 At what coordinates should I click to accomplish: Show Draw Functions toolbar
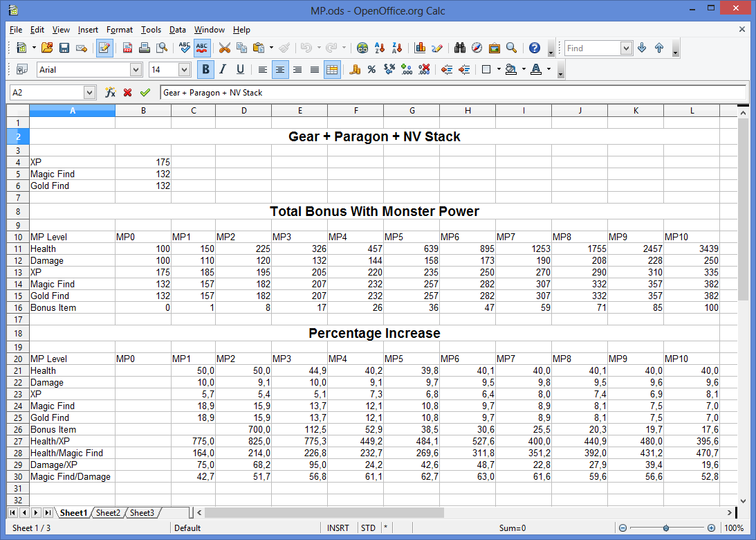coord(437,48)
